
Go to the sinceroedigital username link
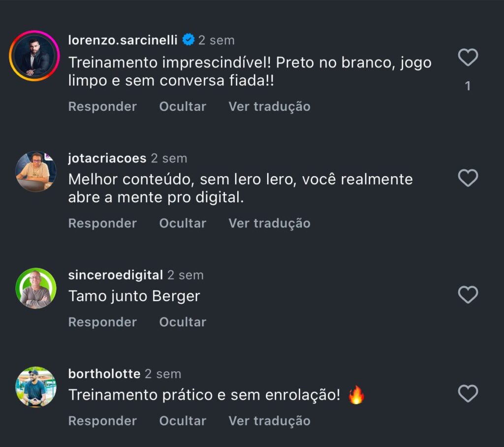pyautogui.click(x=116, y=275)
